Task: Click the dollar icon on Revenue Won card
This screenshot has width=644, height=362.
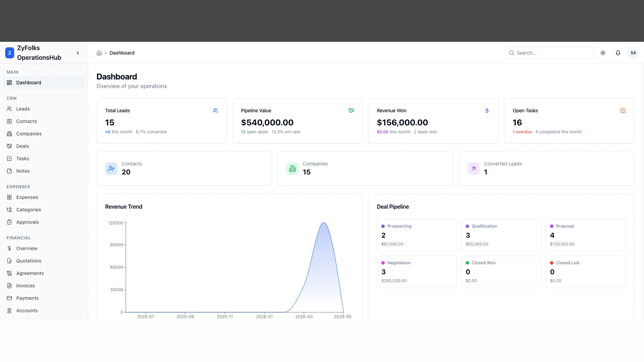Action: 487,111
